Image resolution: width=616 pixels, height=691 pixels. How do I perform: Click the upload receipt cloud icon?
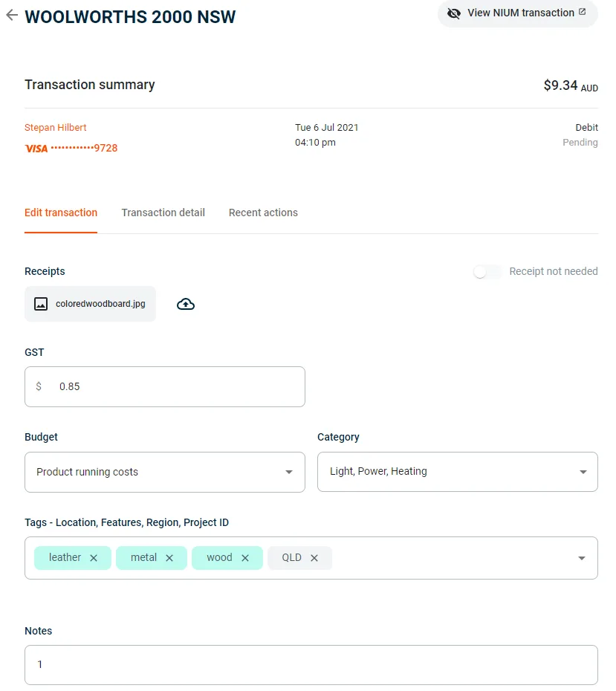(x=186, y=304)
